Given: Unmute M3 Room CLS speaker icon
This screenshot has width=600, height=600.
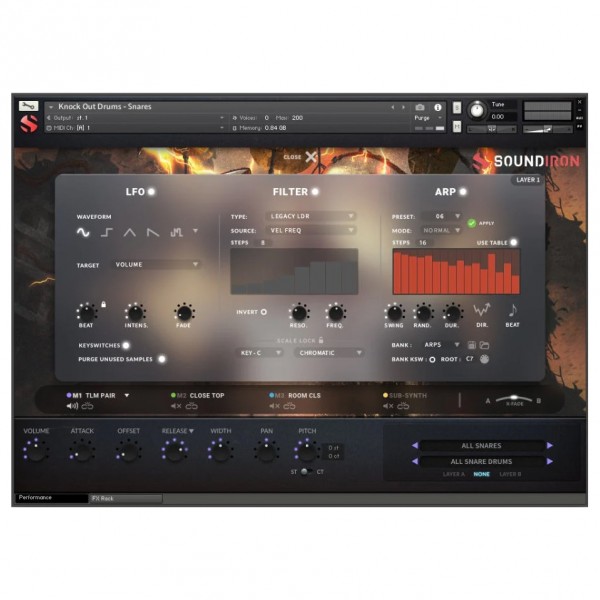Looking at the screenshot, I should tap(274, 406).
